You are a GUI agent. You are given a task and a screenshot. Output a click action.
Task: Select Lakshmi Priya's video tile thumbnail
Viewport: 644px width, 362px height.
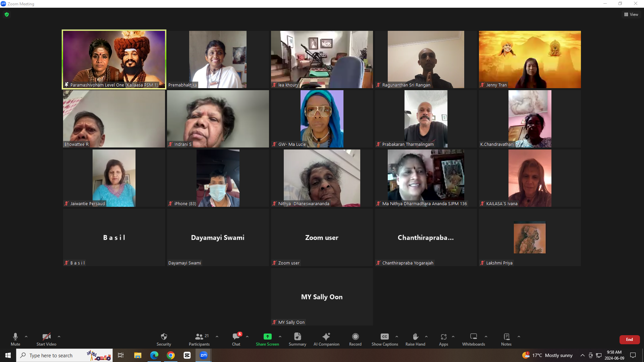click(530, 237)
